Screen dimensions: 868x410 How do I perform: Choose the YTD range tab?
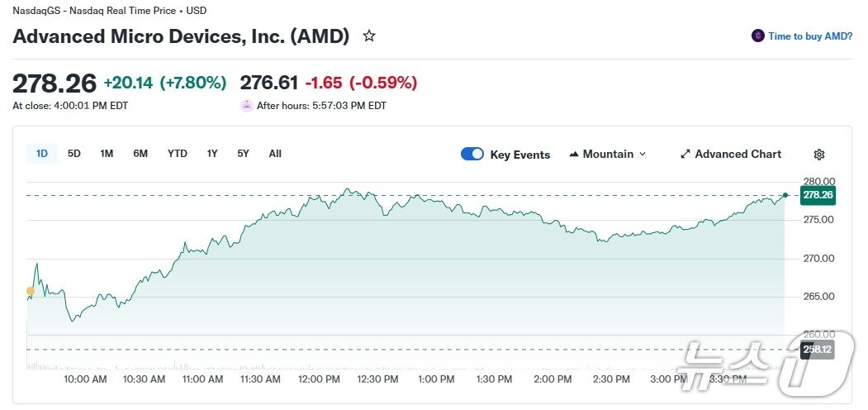[x=177, y=154]
